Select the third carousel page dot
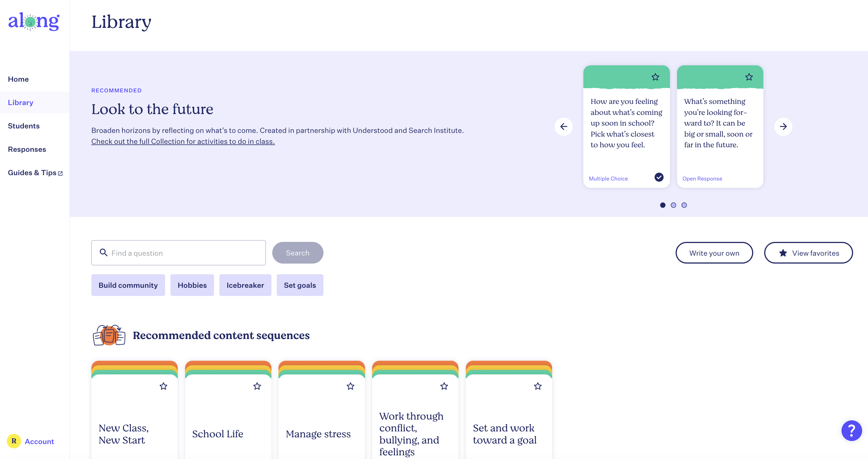 pyautogui.click(x=684, y=205)
